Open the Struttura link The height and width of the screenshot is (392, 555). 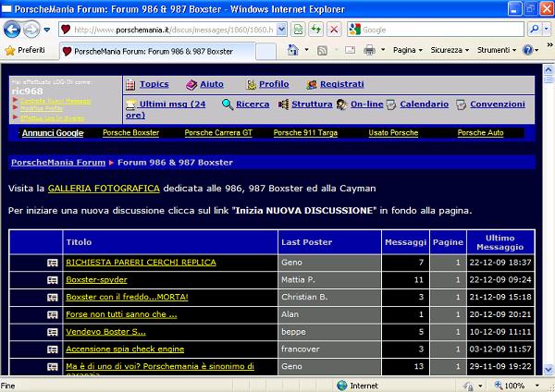(312, 104)
